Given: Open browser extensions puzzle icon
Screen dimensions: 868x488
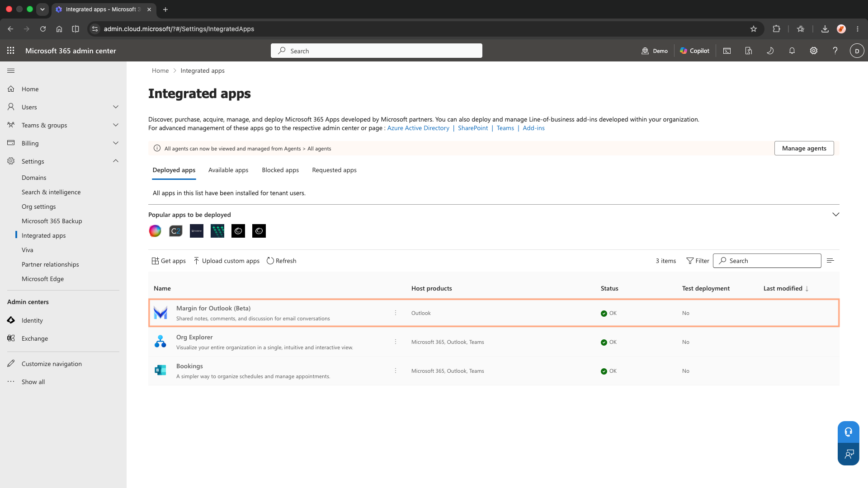Looking at the screenshot, I should (777, 29).
